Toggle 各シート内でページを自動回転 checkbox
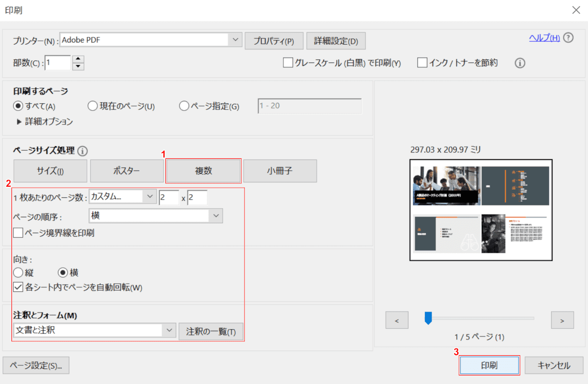Image resolution: width=588 pixels, height=384 pixels. pos(18,288)
